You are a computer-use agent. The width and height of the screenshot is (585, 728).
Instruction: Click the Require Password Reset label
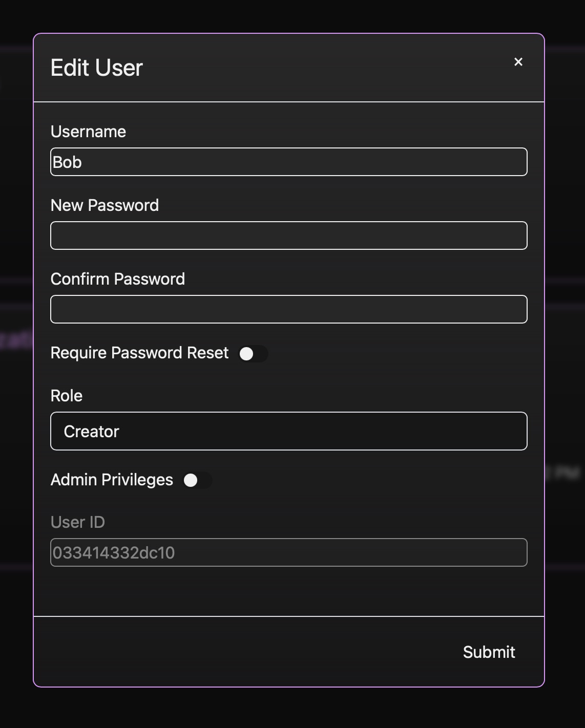pyautogui.click(x=139, y=353)
